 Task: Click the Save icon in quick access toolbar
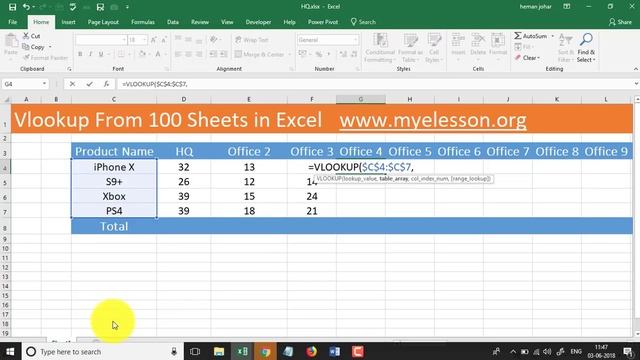(12, 7)
